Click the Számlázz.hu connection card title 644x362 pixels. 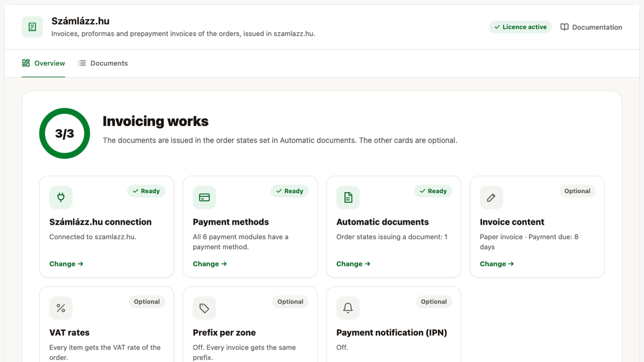click(x=100, y=222)
